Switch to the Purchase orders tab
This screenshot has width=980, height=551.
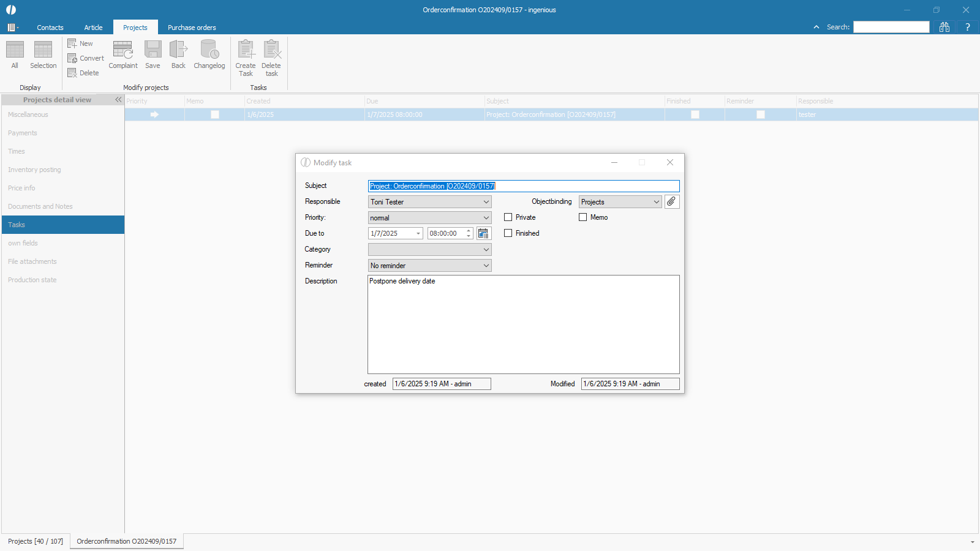point(192,28)
